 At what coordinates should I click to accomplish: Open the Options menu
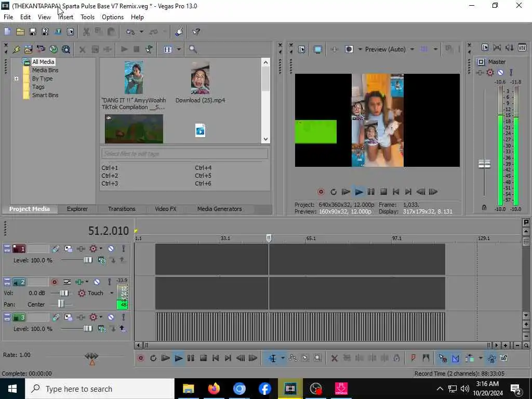(x=113, y=17)
